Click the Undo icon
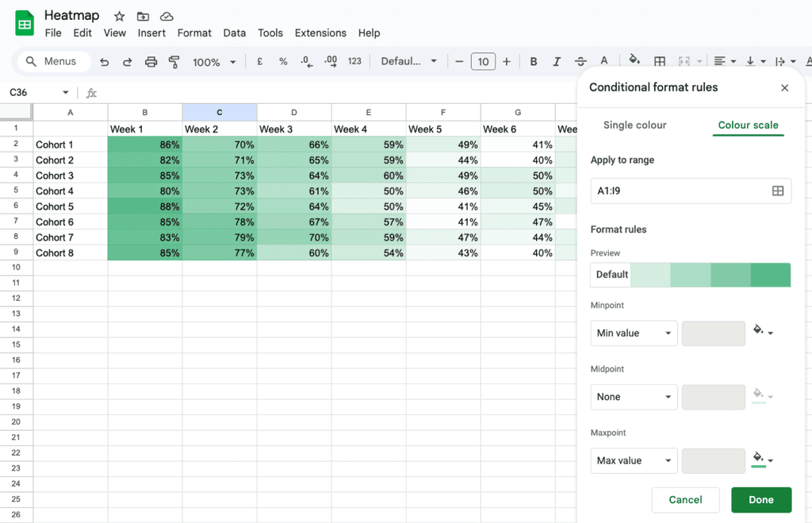 pos(104,62)
